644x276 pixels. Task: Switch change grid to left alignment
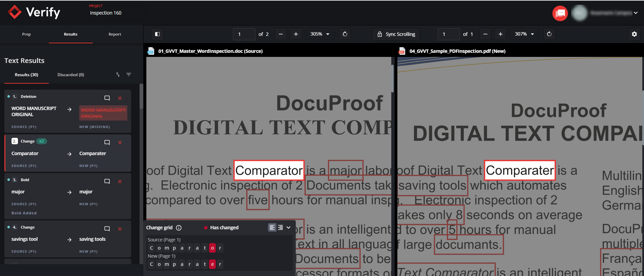272,228
